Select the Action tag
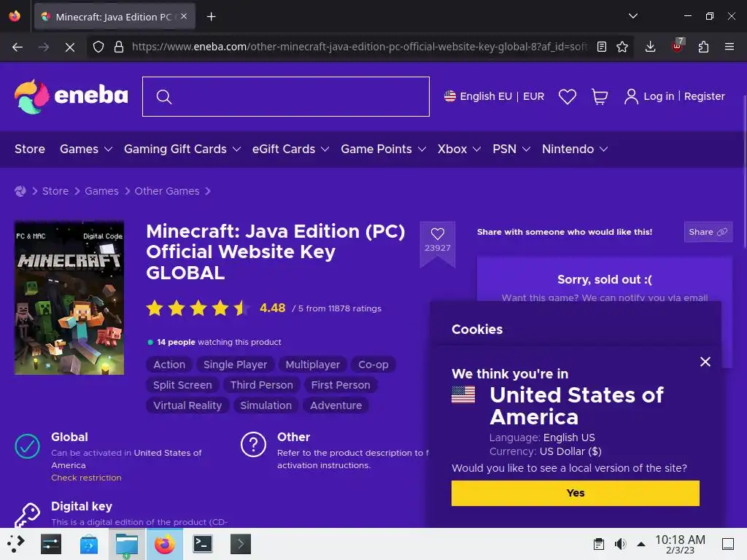 [x=169, y=365]
